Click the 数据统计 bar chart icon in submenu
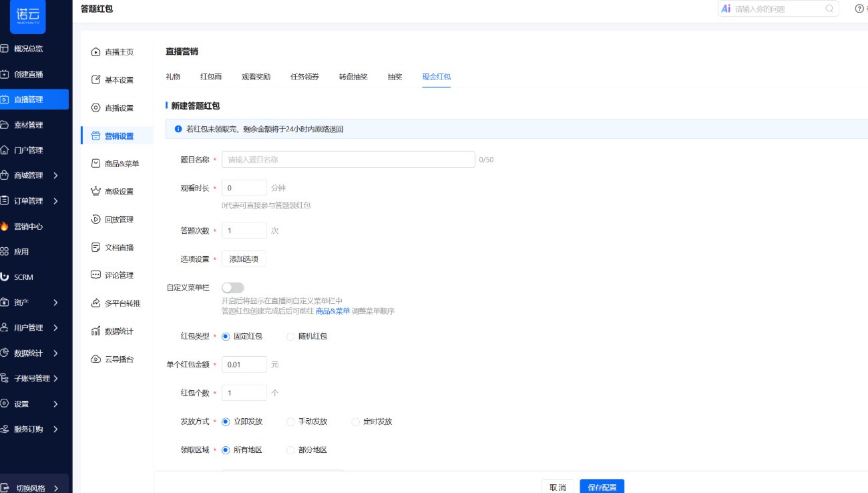The width and height of the screenshot is (868, 493). (x=95, y=331)
